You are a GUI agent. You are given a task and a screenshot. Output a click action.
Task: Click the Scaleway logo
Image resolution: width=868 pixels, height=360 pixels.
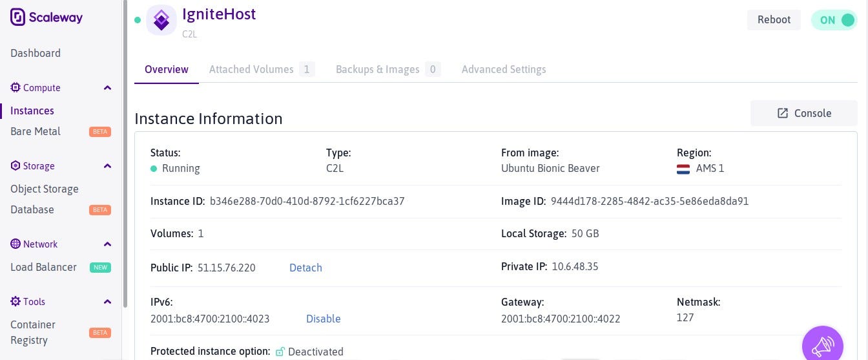(46, 17)
